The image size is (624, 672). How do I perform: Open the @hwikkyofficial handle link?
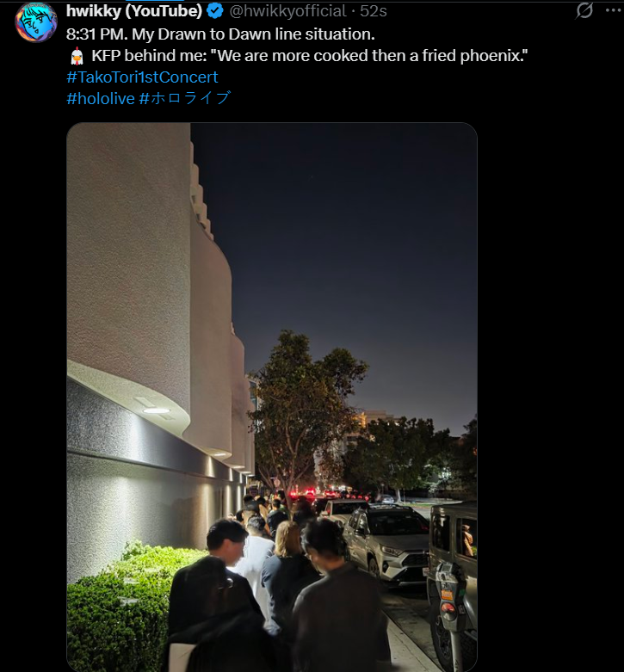(287, 11)
